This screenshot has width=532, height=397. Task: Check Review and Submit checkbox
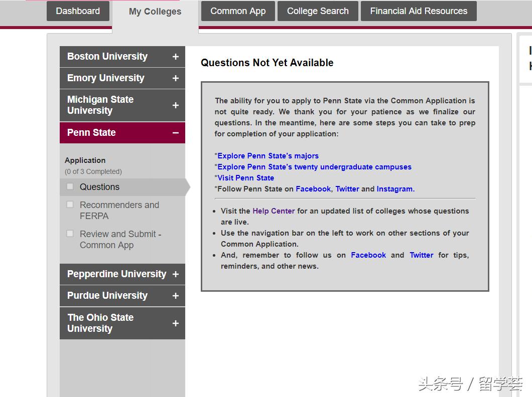(70, 234)
